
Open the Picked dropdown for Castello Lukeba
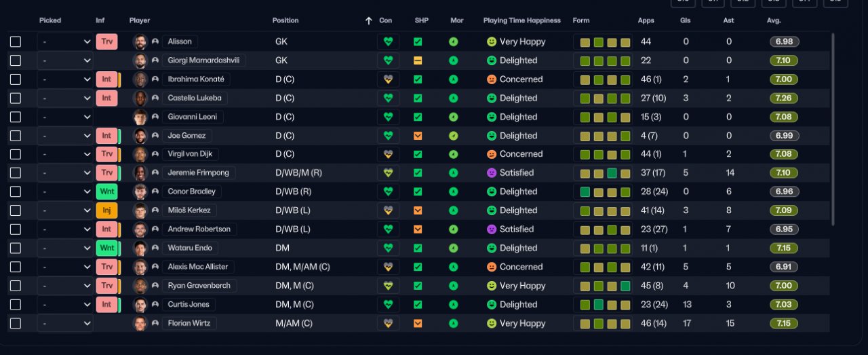[65, 98]
